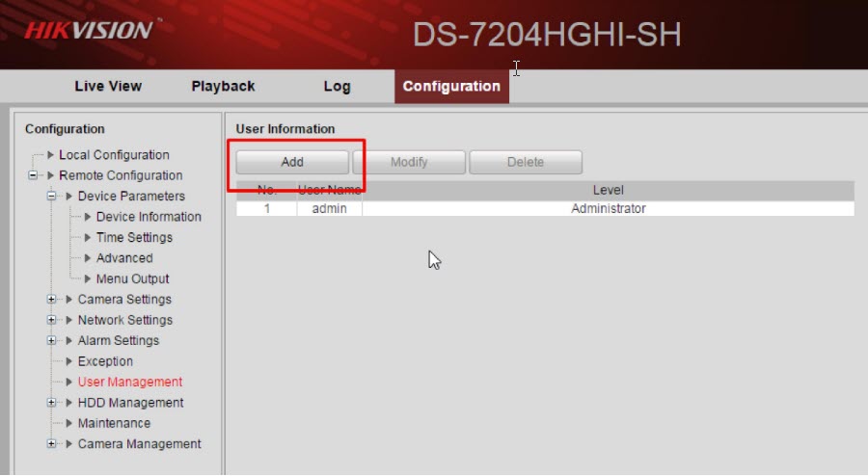Screen dimensions: 868x476
Task: Expand the Camera Settings node
Action: pyautogui.click(x=52, y=300)
